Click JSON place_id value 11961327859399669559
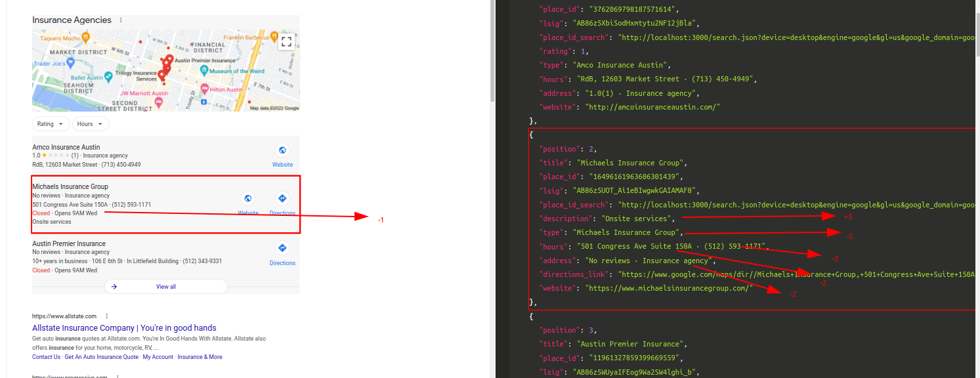The image size is (980, 378). tap(633, 358)
